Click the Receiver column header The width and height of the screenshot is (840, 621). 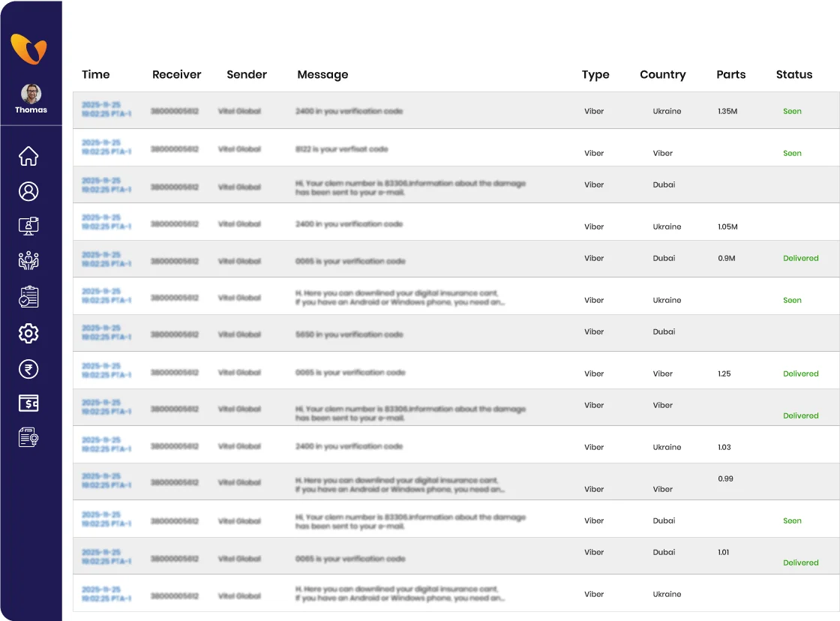(x=176, y=74)
